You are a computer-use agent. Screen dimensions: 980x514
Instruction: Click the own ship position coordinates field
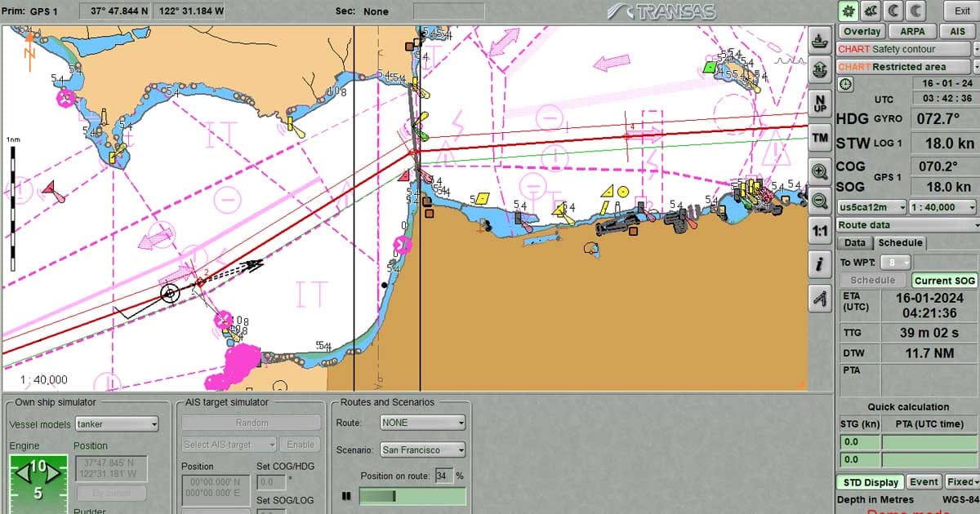coord(111,468)
